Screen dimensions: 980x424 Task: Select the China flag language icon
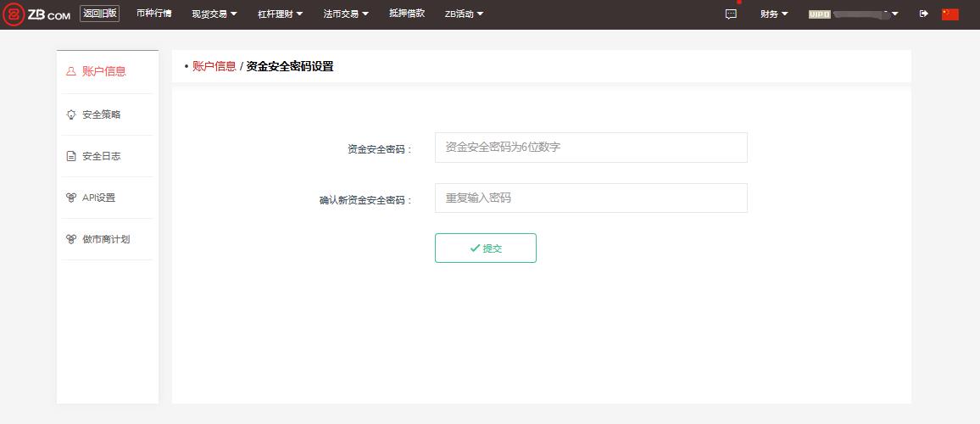point(949,14)
